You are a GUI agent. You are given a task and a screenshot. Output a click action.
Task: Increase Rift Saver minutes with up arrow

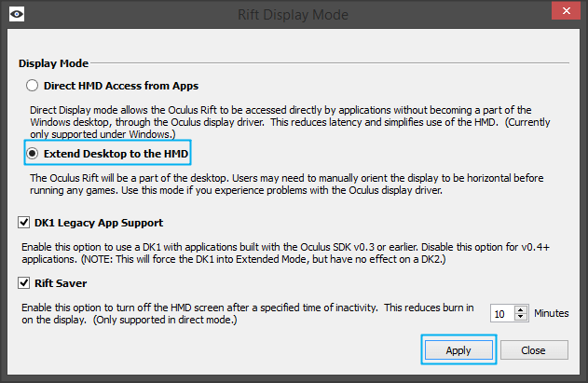(x=521, y=310)
